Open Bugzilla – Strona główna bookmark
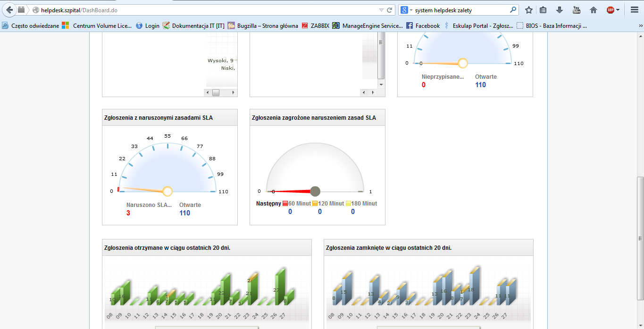The width and height of the screenshot is (644, 329). 263,26
